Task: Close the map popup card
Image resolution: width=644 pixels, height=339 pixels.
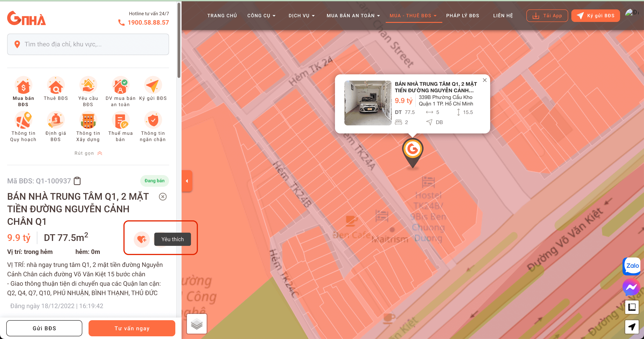Action: 485,80
